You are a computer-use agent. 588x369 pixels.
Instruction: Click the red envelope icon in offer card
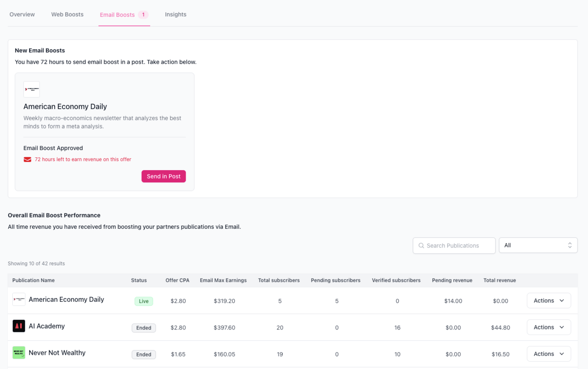27,159
